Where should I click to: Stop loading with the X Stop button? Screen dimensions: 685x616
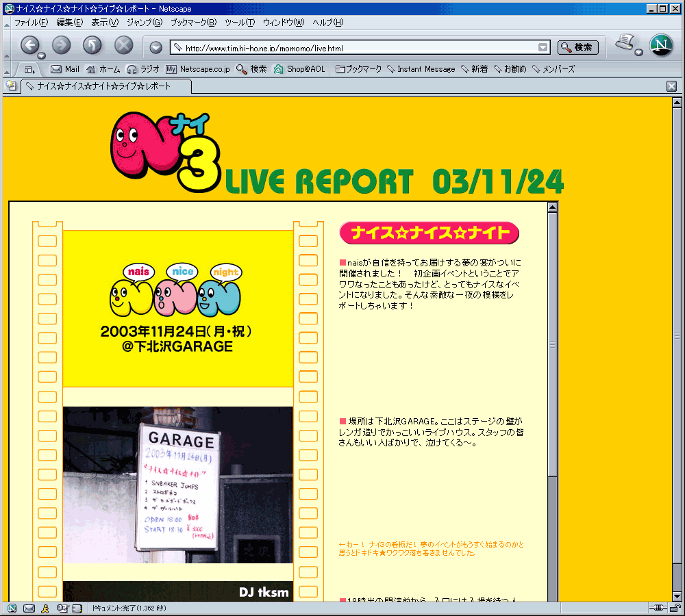pyautogui.click(x=123, y=45)
